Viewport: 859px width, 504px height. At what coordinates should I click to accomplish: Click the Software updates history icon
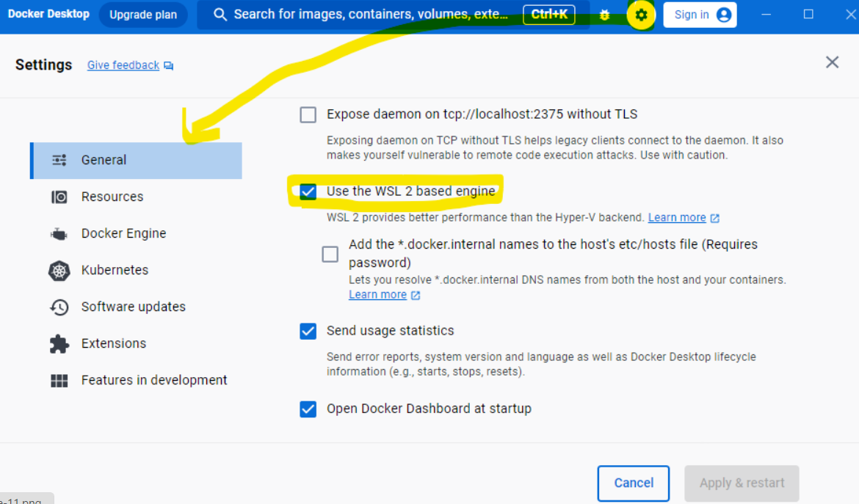tap(59, 307)
